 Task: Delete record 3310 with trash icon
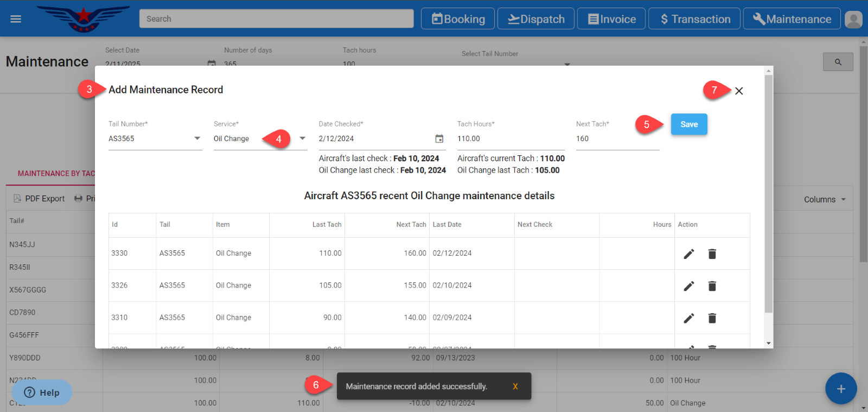pyautogui.click(x=712, y=318)
